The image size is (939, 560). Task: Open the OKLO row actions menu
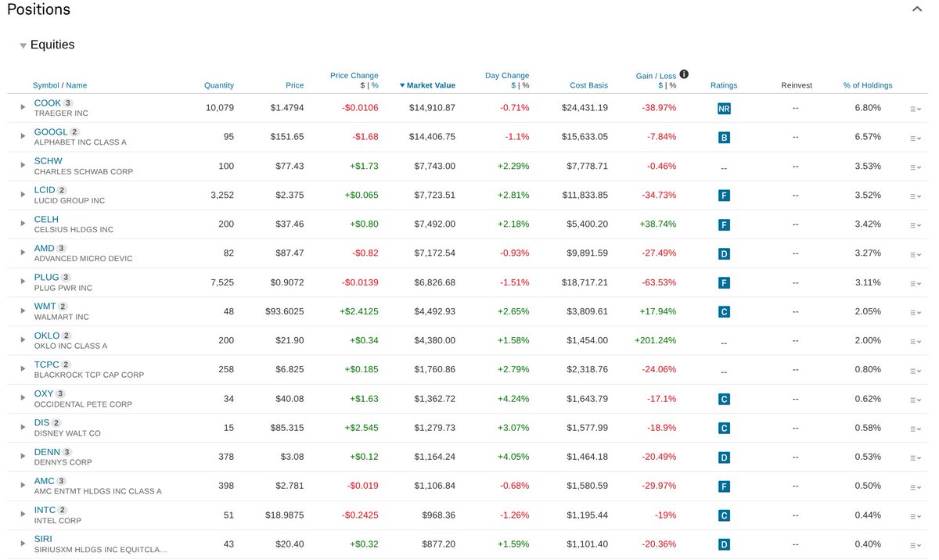coord(916,342)
